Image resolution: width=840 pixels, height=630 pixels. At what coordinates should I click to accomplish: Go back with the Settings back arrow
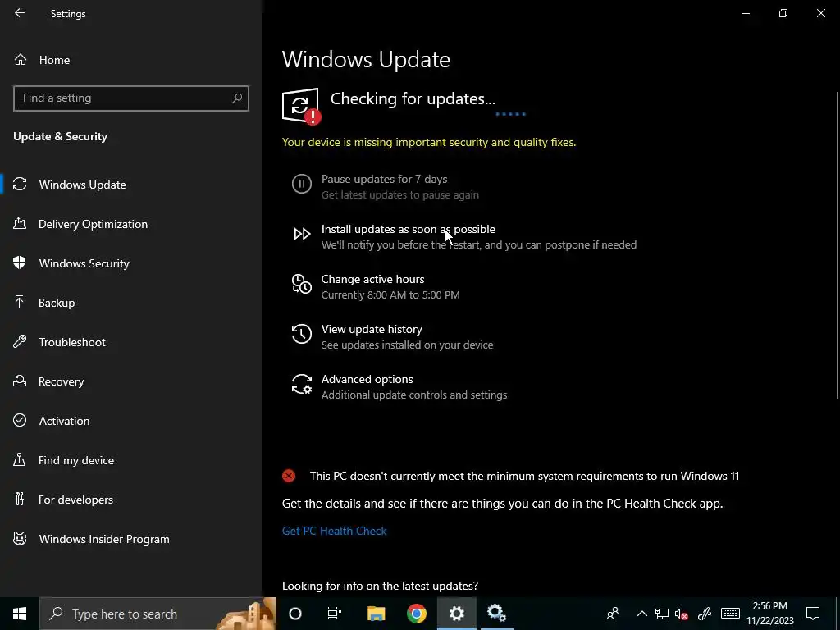pyautogui.click(x=20, y=13)
